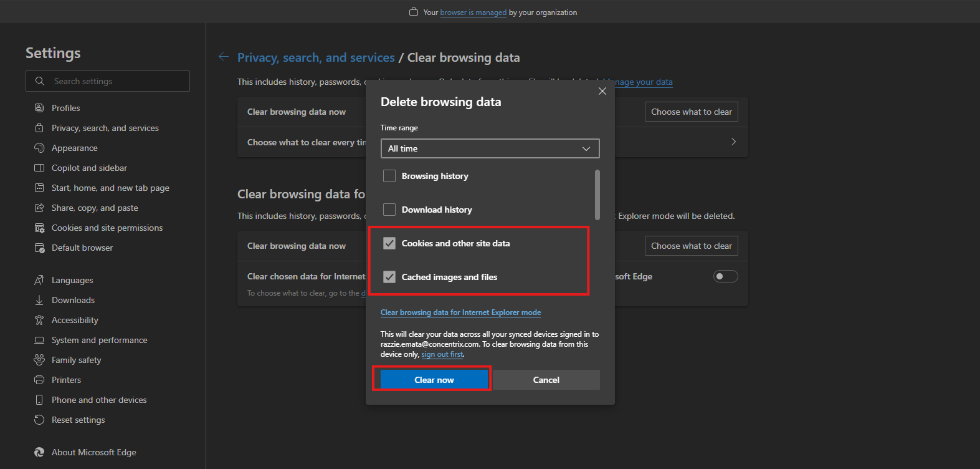Follow the sign out first link
This screenshot has width=980, height=469.
pyautogui.click(x=442, y=354)
